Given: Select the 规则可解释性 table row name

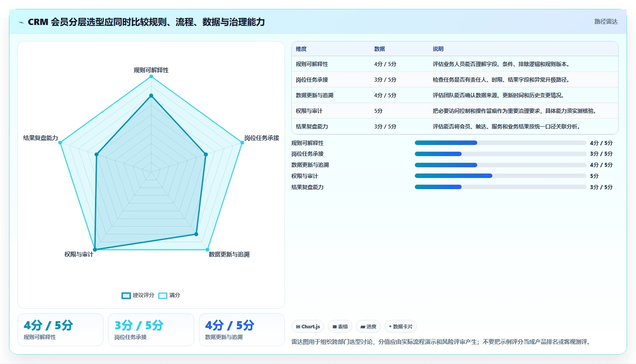Looking at the screenshot, I should [312, 64].
